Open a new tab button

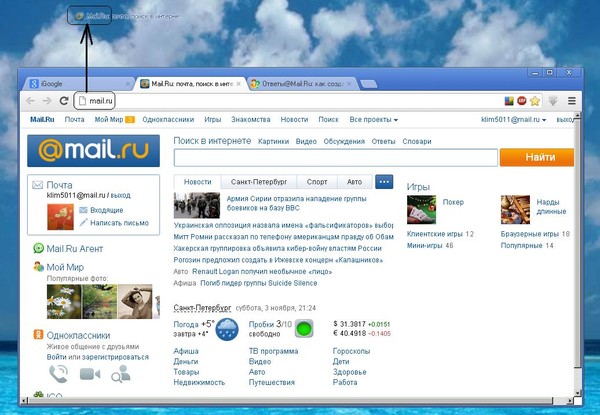click(x=368, y=84)
